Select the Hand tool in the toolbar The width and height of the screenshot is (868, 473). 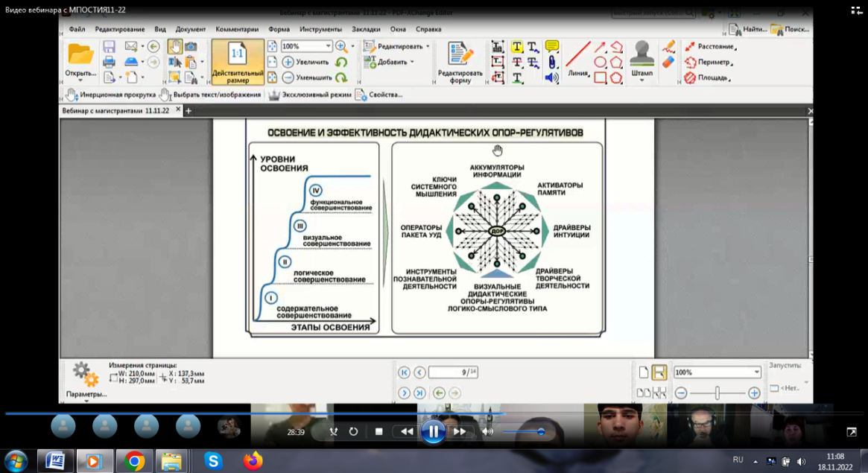(x=174, y=46)
